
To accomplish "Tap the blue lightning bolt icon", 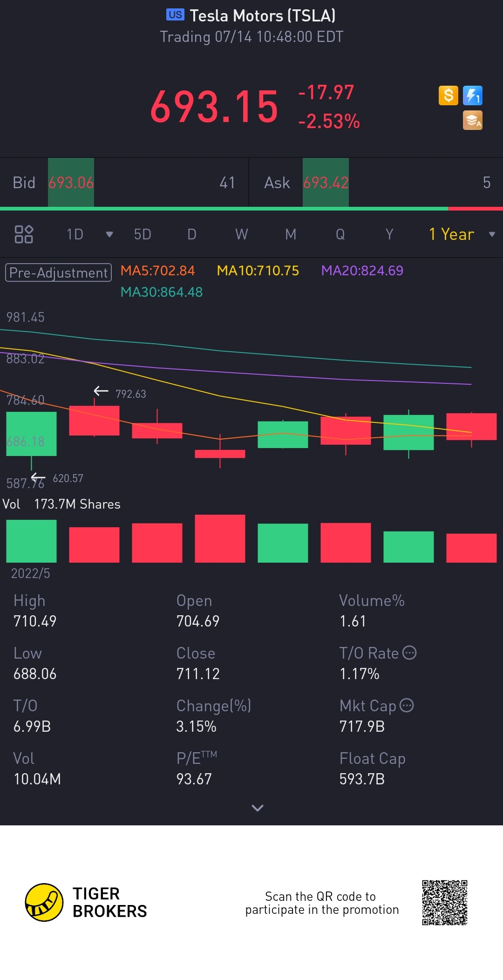I will (x=472, y=95).
